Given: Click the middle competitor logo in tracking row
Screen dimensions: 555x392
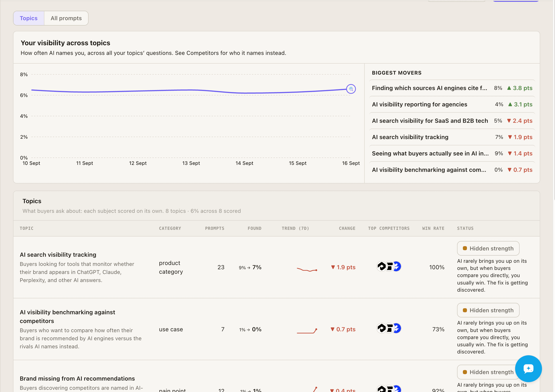Looking at the screenshot, I should (389, 266).
